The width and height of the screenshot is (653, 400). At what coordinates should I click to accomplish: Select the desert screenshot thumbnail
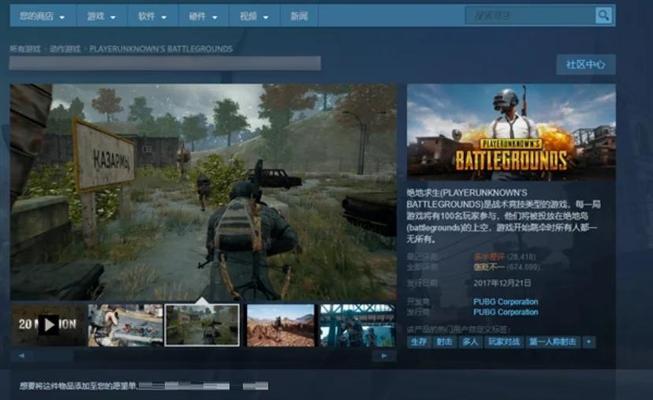tap(281, 325)
